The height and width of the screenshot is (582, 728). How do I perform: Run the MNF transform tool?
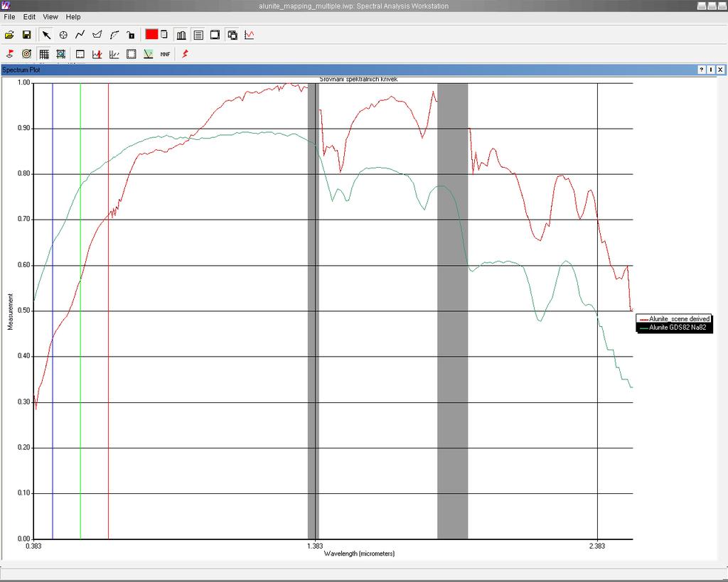[x=165, y=54]
